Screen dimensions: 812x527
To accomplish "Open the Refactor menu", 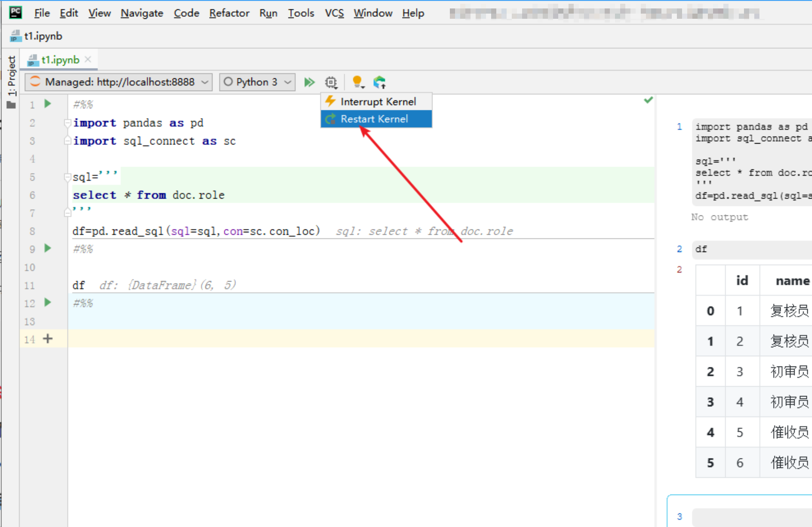I will pos(229,13).
